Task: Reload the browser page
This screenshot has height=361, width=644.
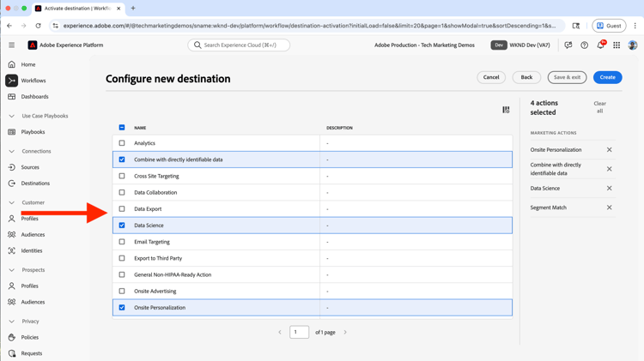Action: pyautogui.click(x=38, y=26)
